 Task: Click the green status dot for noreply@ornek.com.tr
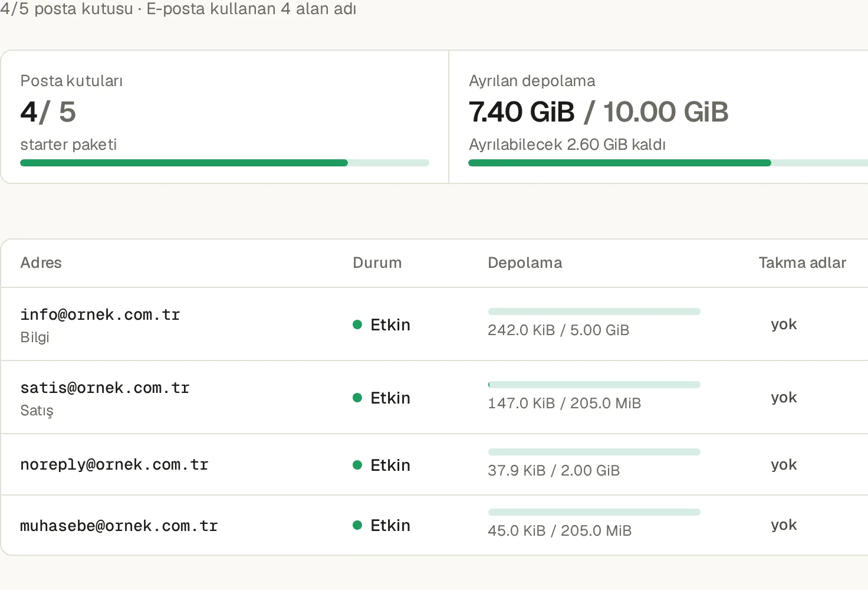pos(357,465)
